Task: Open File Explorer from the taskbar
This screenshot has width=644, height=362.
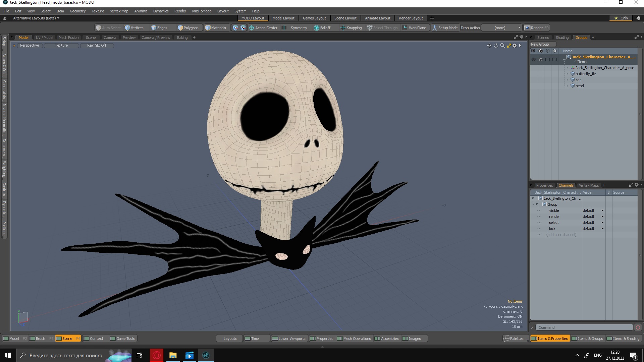Action: coord(173,355)
